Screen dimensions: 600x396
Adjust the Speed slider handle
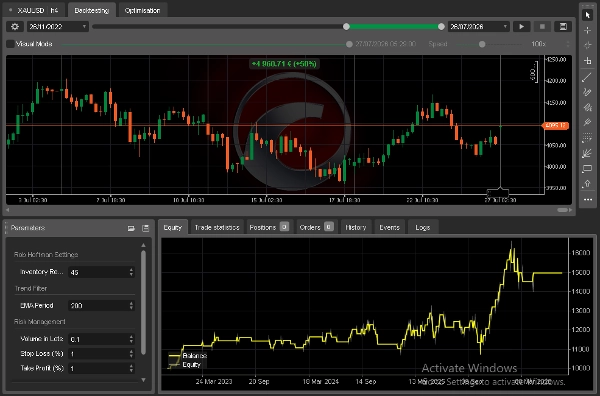tap(482, 44)
